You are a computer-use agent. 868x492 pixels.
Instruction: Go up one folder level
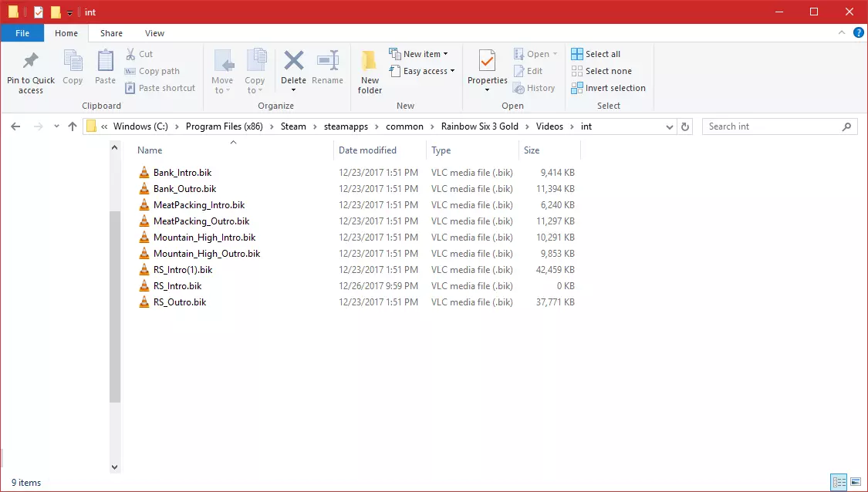[72, 126]
